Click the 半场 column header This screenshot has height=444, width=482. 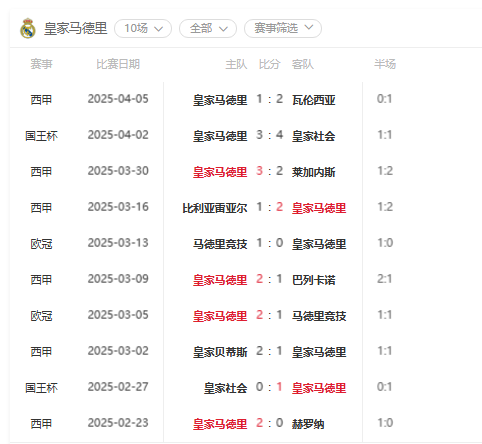pos(385,64)
